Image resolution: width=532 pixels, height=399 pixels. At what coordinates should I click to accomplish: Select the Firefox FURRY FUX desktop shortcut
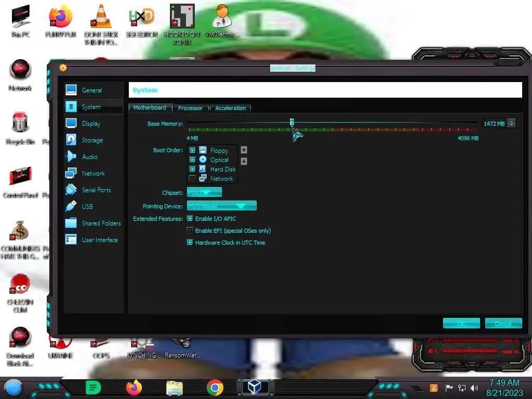coord(60,21)
